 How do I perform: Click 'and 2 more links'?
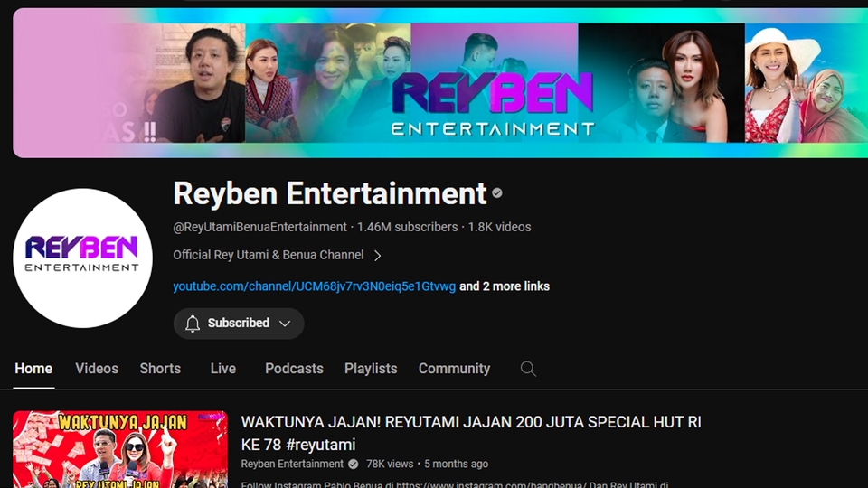(x=505, y=286)
